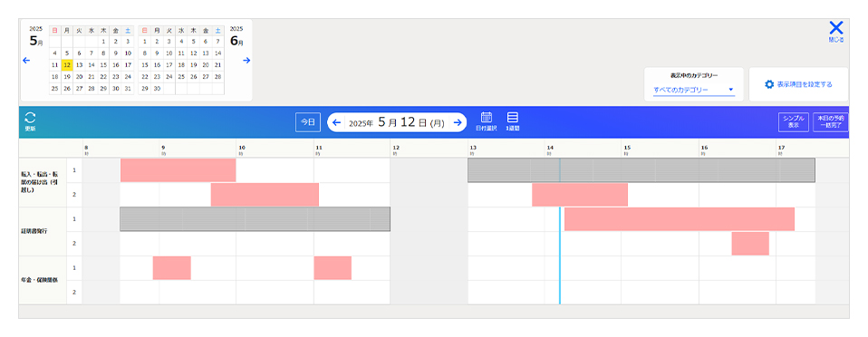Screen dimensions: 868x337
Task: Toggle the シンプル表示 view button
Action: [x=794, y=122]
